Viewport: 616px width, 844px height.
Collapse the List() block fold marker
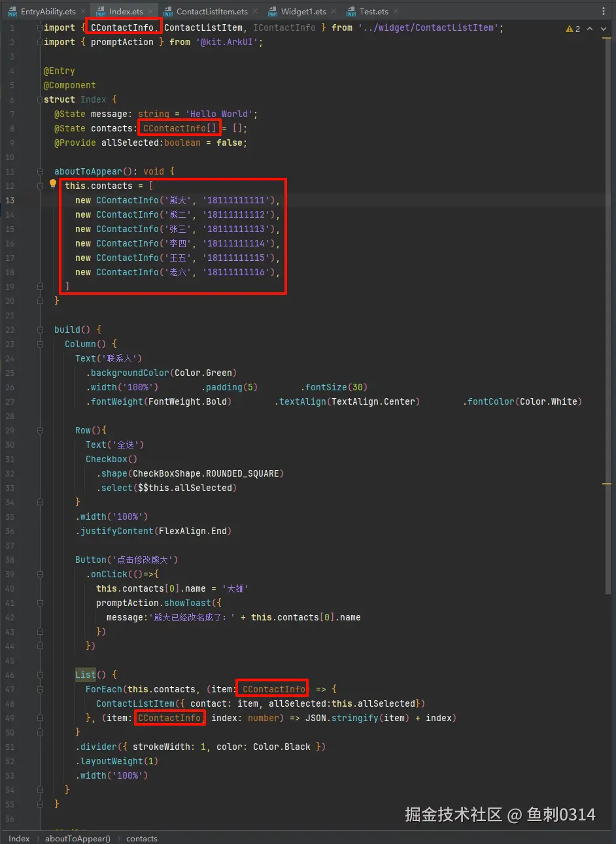41,675
